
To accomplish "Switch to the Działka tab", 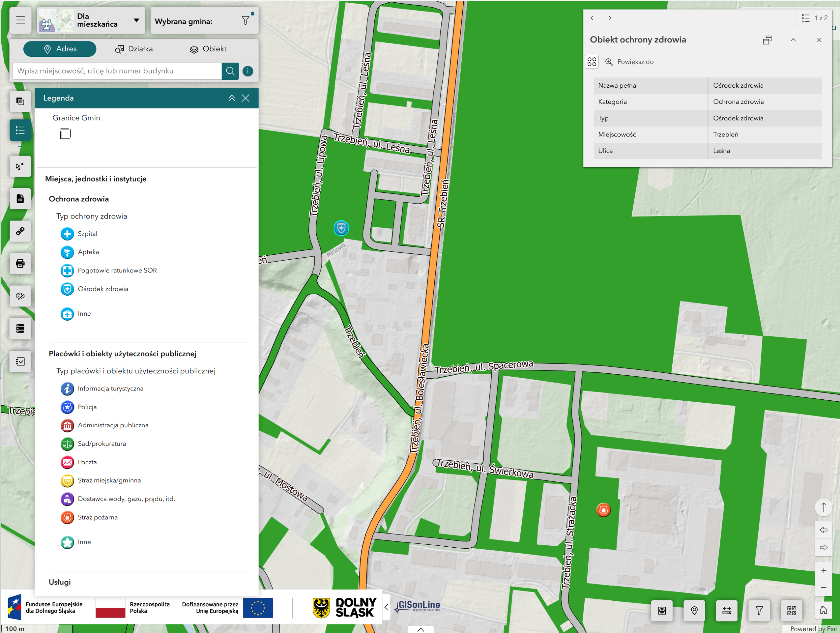I will pyautogui.click(x=134, y=49).
